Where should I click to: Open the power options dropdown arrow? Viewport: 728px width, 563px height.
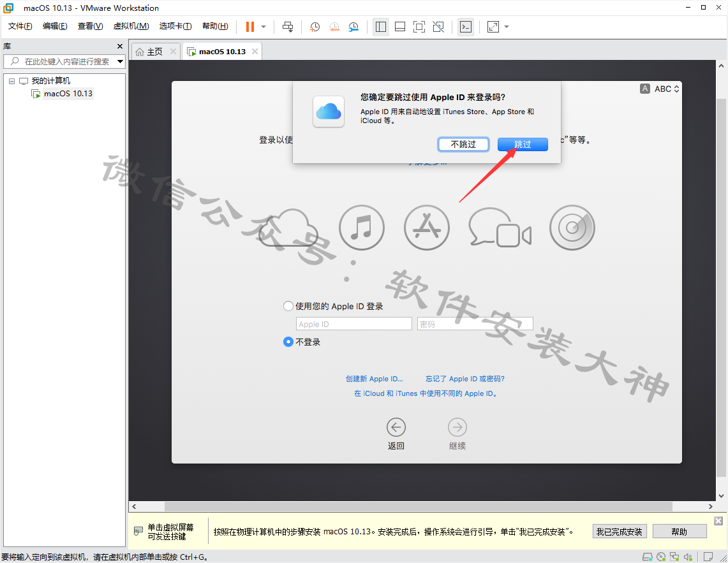pos(264,27)
